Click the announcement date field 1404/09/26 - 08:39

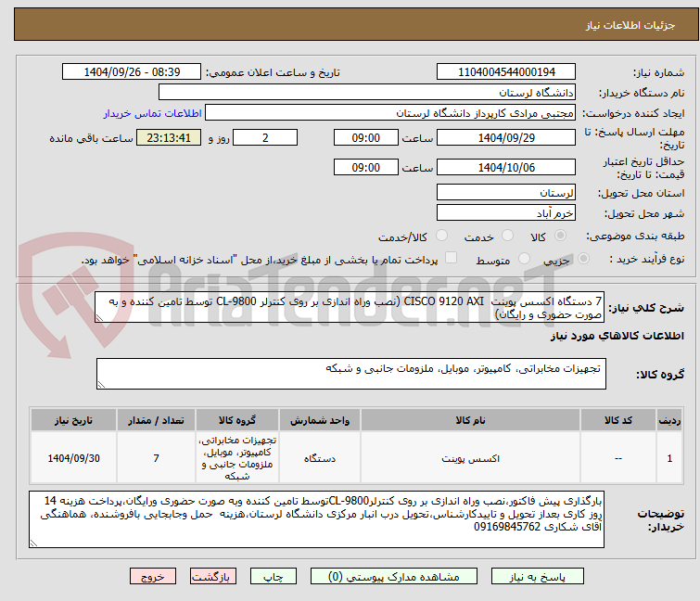[x=132, y=72]
